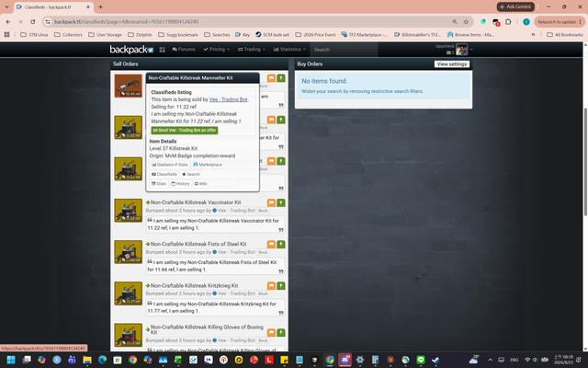Report the Fists of Steel Kit listing flag
Image resolution: width=588 pixels, height=368 pixels.
pyautogui.click(x=271, y=245)
